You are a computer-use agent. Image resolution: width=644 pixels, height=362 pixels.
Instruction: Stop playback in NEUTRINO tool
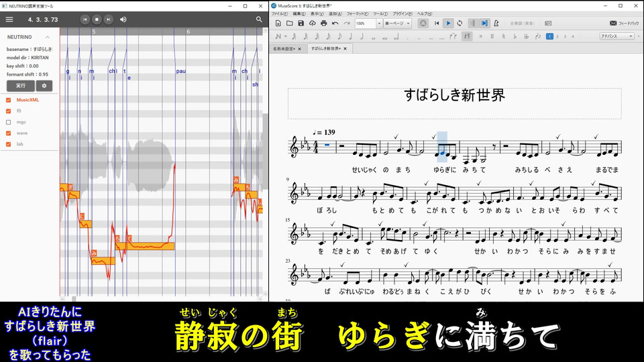point(97,19)
